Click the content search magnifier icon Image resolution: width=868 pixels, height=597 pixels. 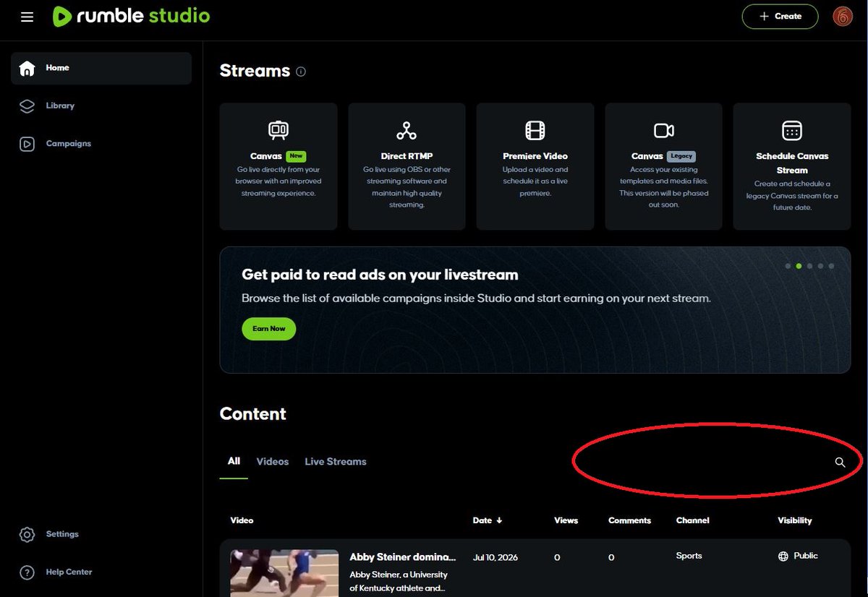(840, 463)
